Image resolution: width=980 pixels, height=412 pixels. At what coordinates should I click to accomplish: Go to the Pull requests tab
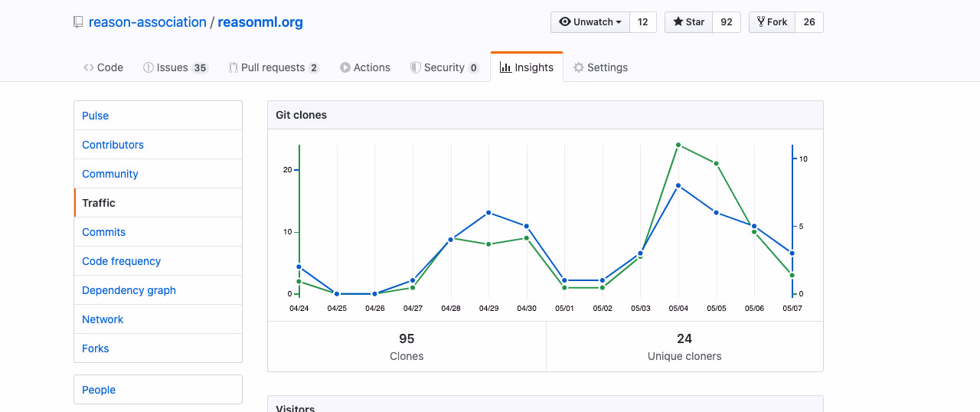[x=273, y=67]
